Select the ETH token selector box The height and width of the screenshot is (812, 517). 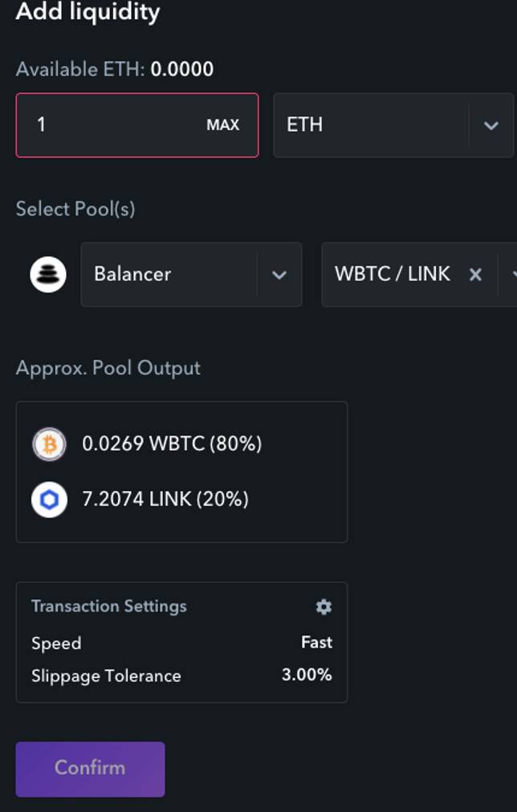tap(393, 125)
